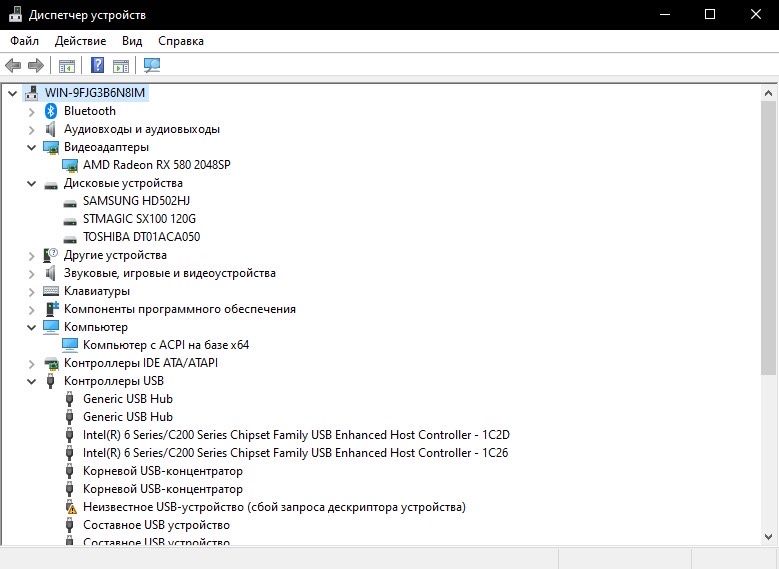Click the SAMSUNG HD502HJ disk icon
Screen dimensions: 779x569
(x=70, y=203)
